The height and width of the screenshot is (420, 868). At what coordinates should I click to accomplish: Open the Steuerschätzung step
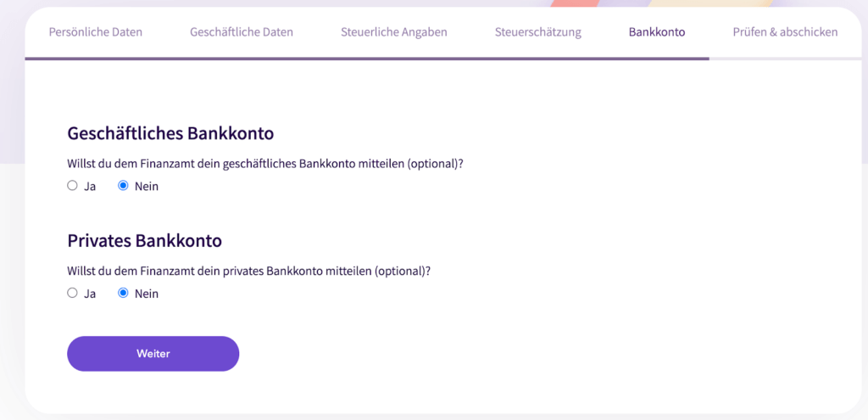click(x=538, y=32)
